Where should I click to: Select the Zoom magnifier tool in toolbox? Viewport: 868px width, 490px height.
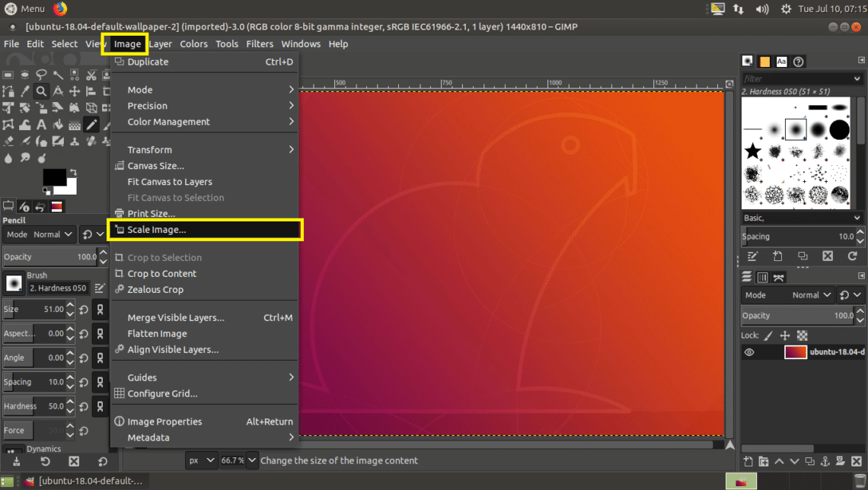coord(42,91)
